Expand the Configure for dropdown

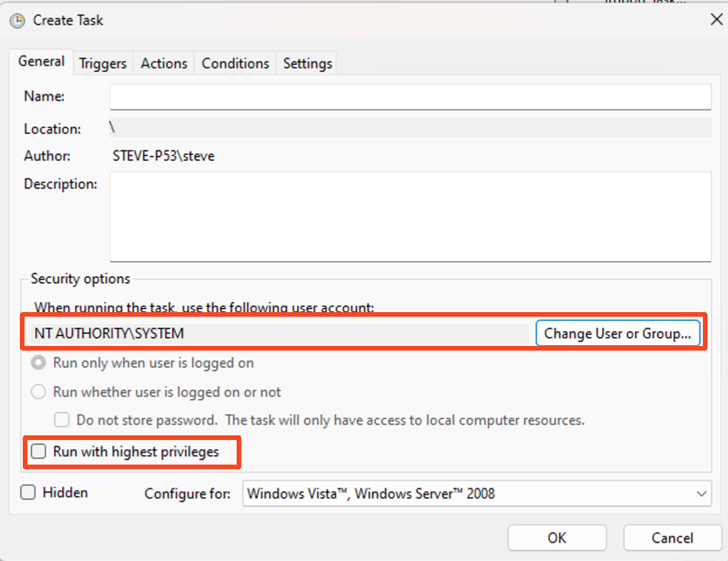coord(477,494)
